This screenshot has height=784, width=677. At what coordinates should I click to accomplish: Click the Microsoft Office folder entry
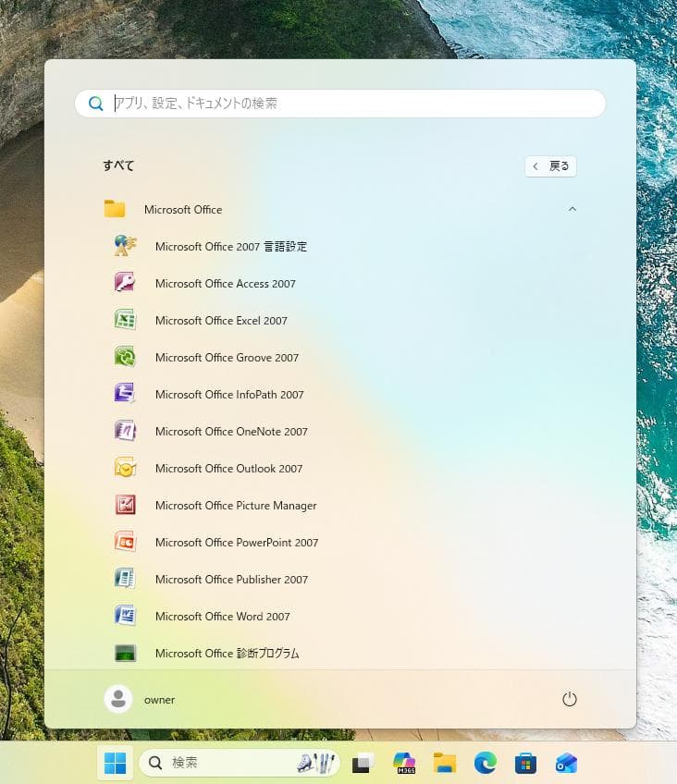[x=183, y=210]
